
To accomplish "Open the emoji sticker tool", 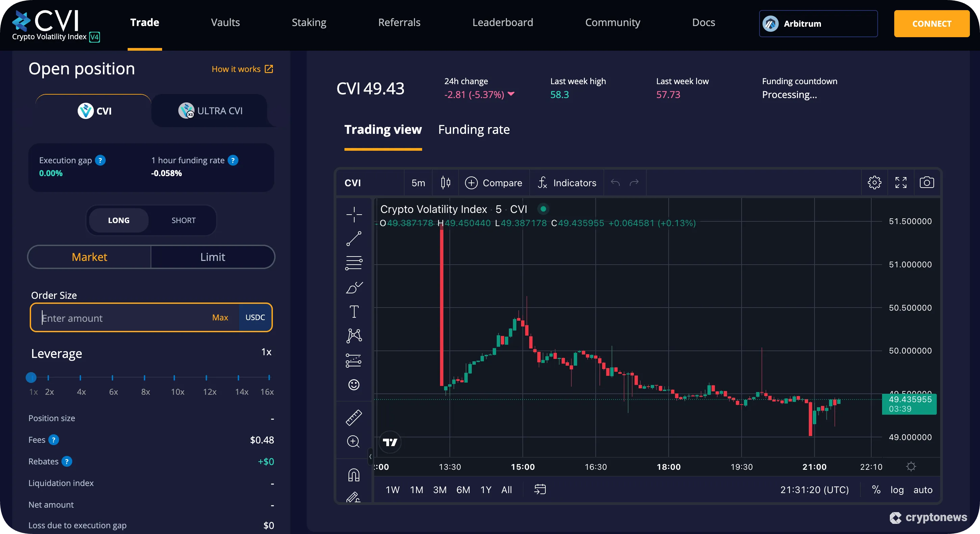I will [x=354, y=384].
